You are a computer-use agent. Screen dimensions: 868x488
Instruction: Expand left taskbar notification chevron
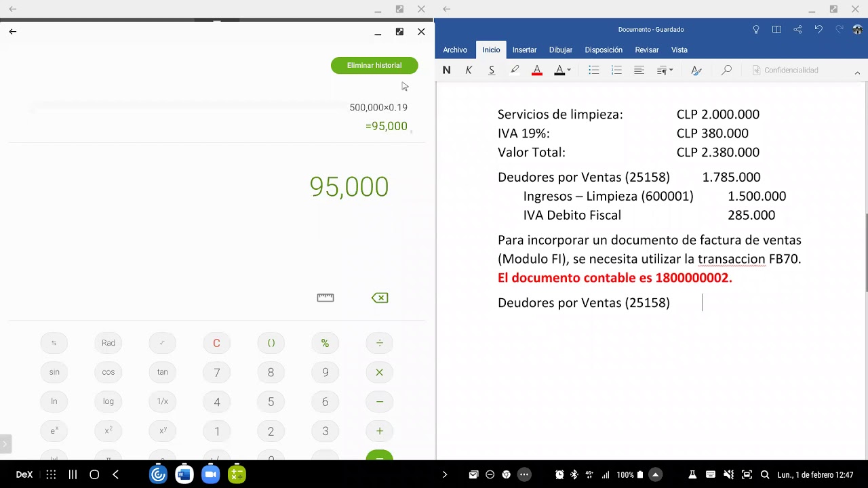[x=445, y=474]
